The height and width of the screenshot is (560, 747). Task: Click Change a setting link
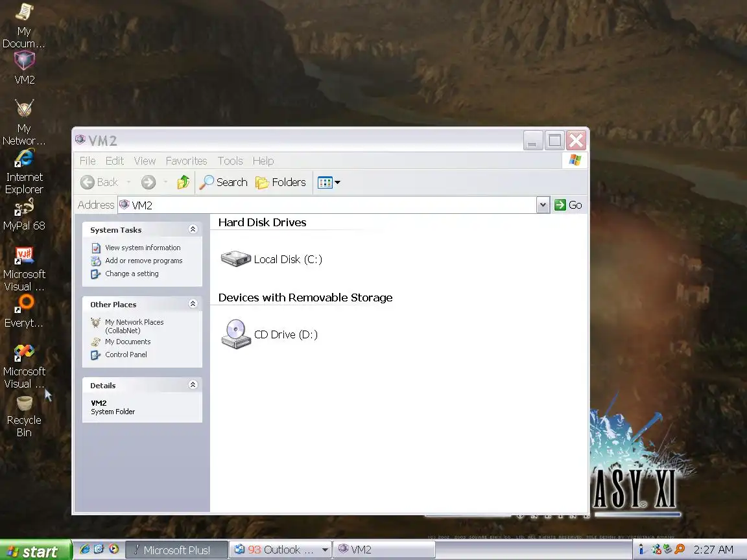(132, 274)
